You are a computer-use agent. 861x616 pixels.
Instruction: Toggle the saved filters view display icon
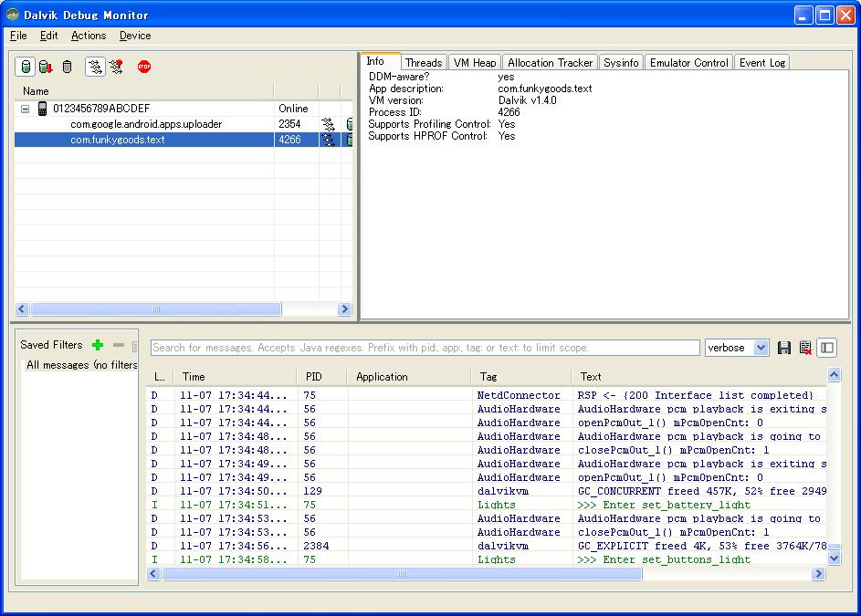827,348
